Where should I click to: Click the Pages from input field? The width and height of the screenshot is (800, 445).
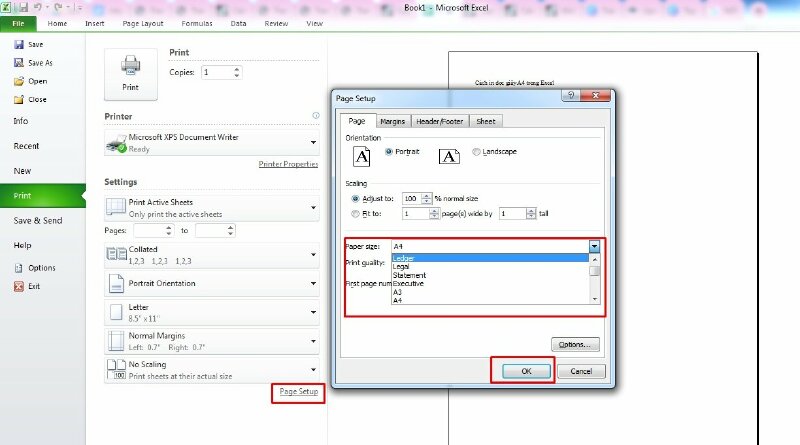(x=149, y=231)
